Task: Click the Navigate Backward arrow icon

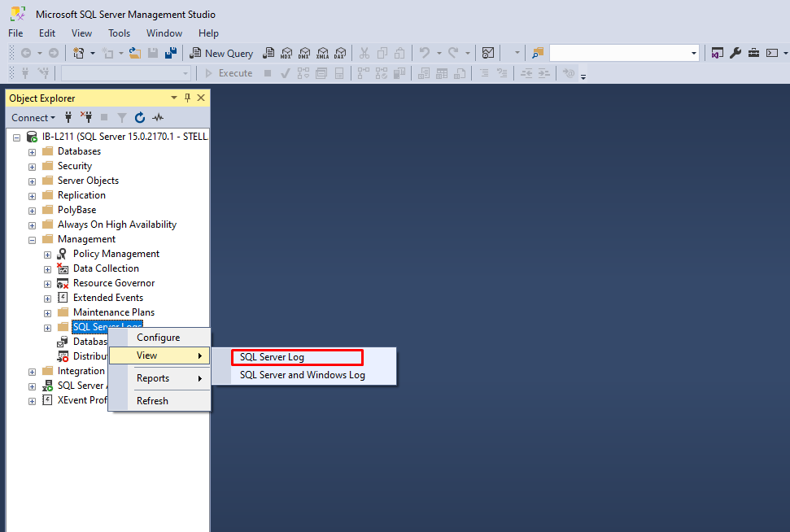Action: point(26,53)
